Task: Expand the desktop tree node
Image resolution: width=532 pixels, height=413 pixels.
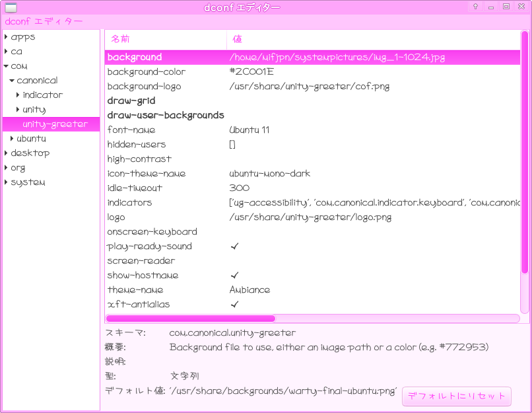Action: click(x=6, y=153)
